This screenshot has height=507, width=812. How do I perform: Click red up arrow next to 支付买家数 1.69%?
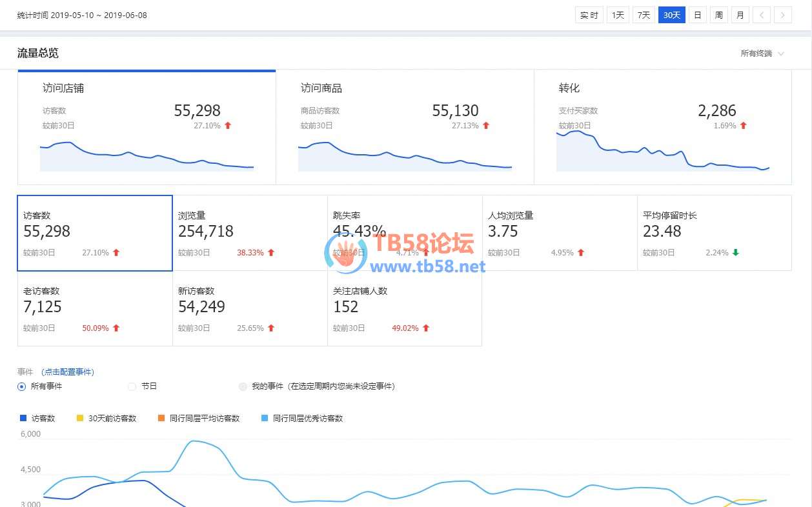[743, 126]
